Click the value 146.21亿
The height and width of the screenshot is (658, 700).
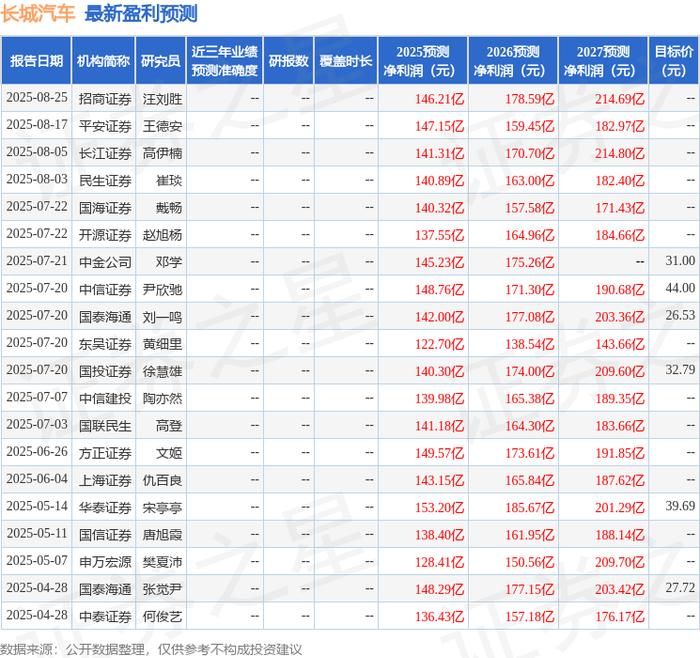[x=439, y=99]
